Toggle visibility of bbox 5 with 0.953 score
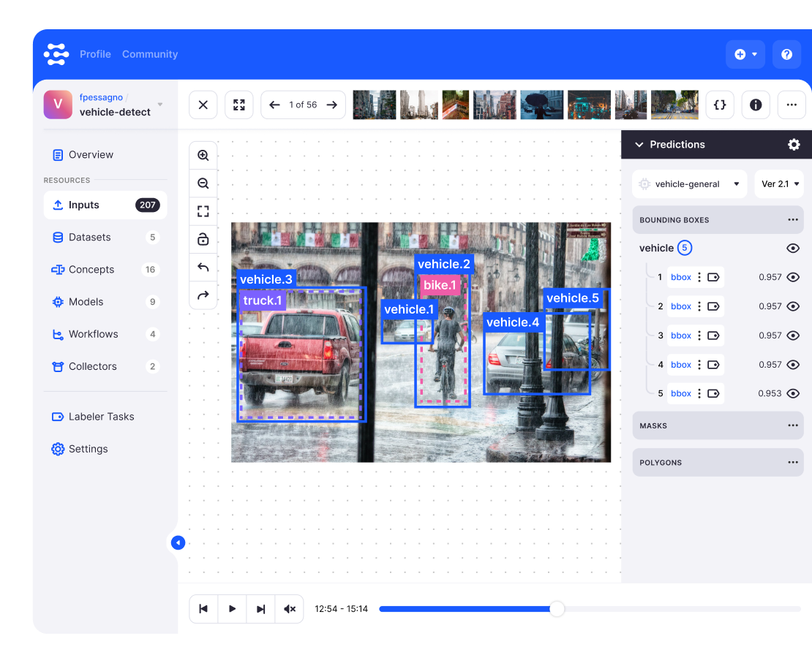Screen dimensions: 812x663 (793, 393)
